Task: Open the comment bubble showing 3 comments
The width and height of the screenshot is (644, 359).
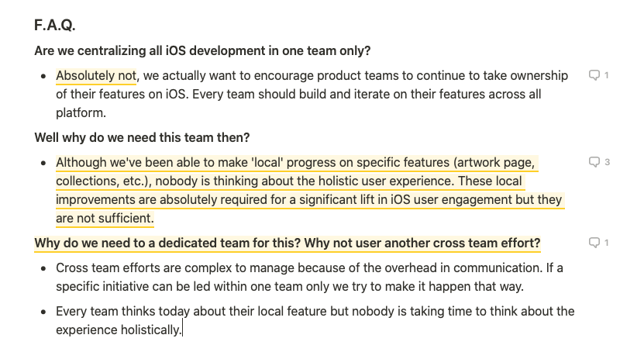Action: (x=599, y=162)
